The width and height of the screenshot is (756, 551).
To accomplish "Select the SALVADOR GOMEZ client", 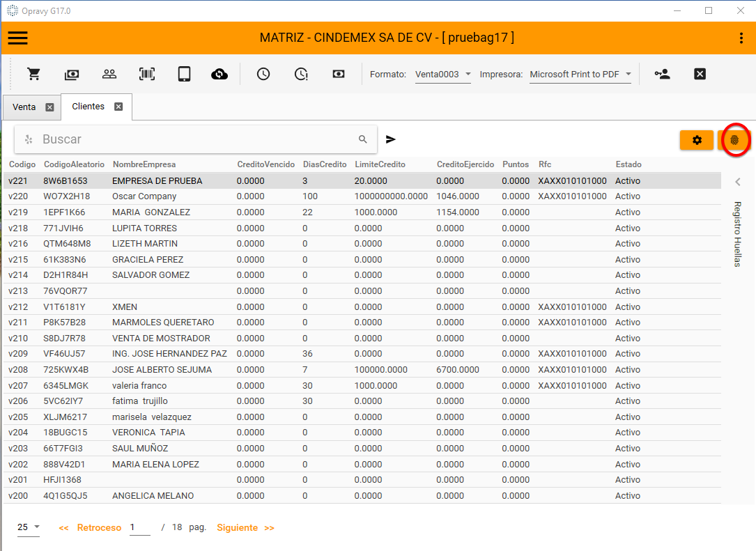I will 362,274.
